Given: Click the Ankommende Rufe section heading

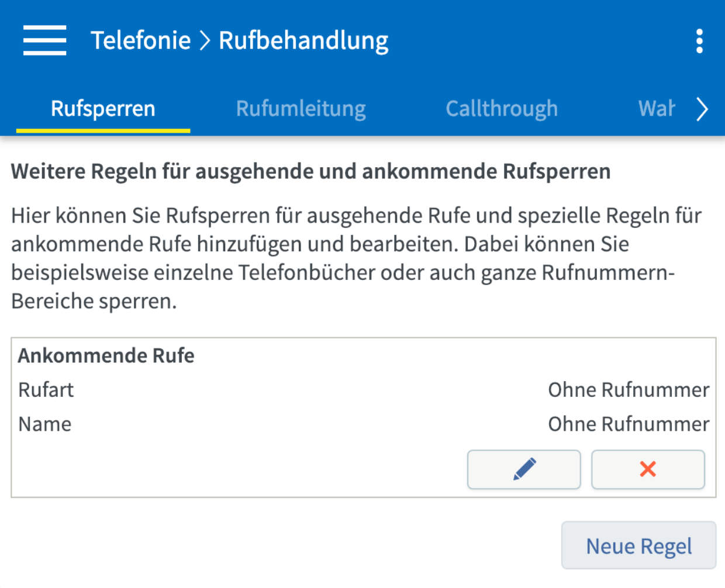Looking at the screenshot, I should 106,355.
